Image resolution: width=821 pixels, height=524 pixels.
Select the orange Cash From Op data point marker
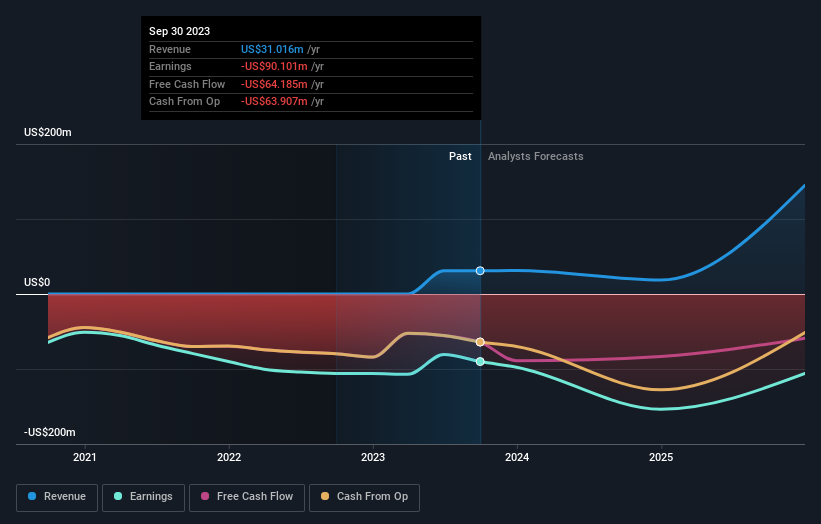coord(480,342)
